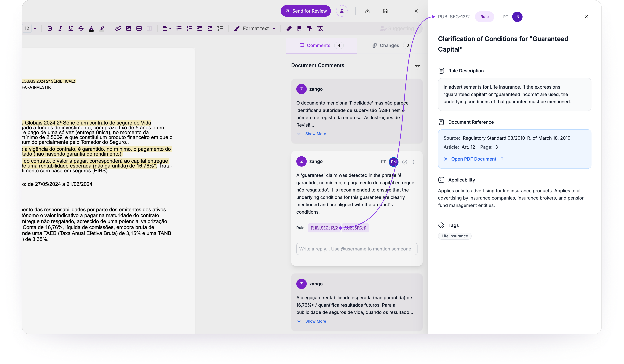Insert a hyperlink
This screenshot has height=364, width=624.
[118, 28]
